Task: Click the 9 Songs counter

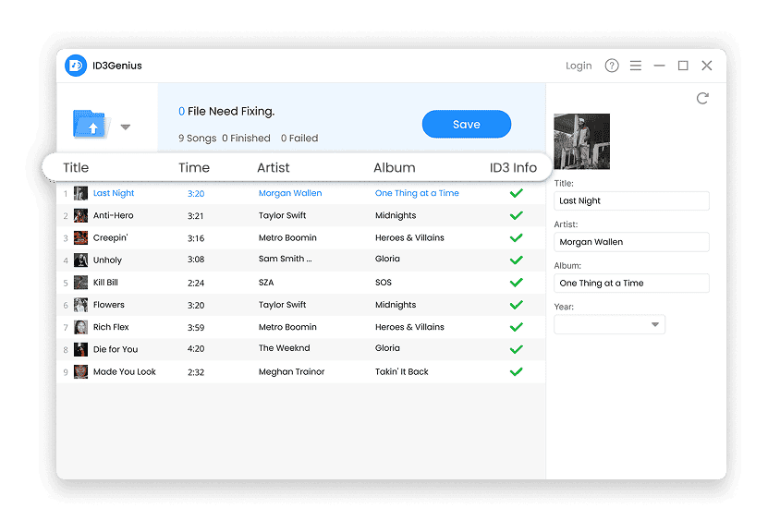Action: pyautogui.click(x=198, y=139)
